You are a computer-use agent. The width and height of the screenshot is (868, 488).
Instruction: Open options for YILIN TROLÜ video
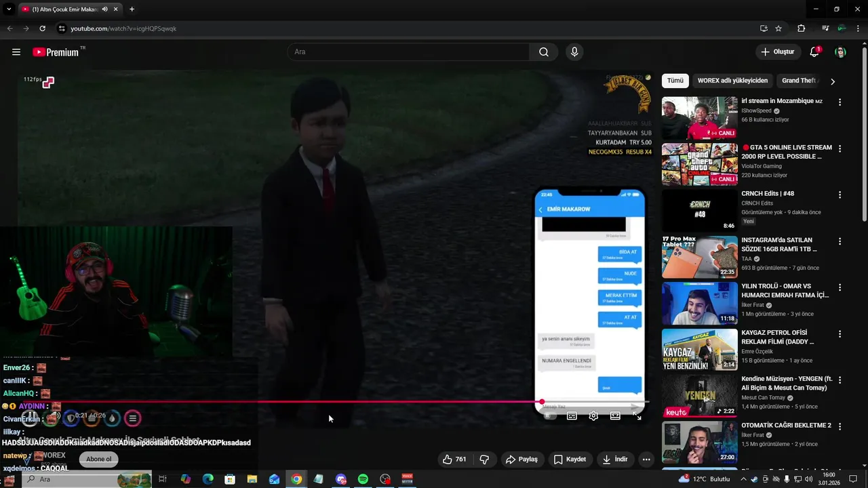840,287
